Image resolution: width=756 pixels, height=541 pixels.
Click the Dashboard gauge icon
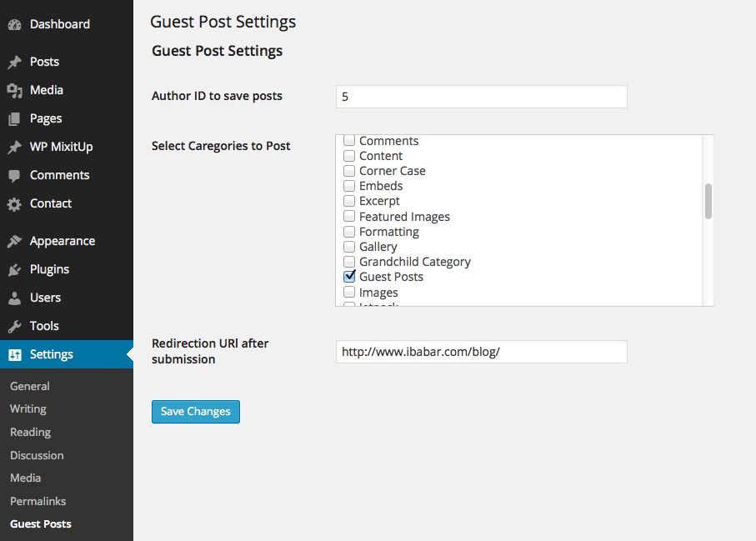pyautogui.click(x=14, y=25)
